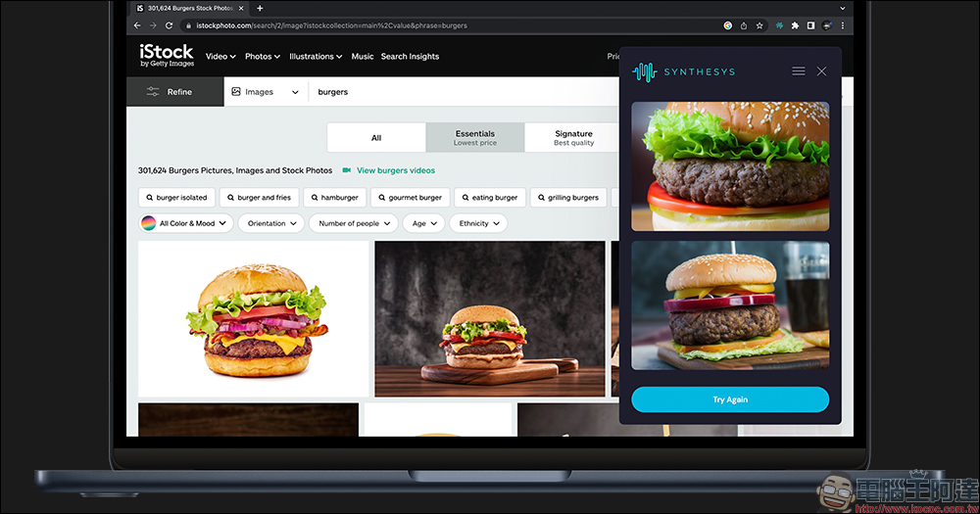The width and height of the screenshot is (980, 514).
Task: Bookmark this page with star icon
Action: 759,25
